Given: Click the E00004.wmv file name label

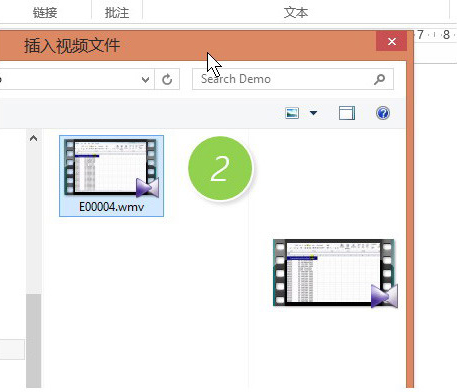Looking at the screenshot, I should coord(111,207).
